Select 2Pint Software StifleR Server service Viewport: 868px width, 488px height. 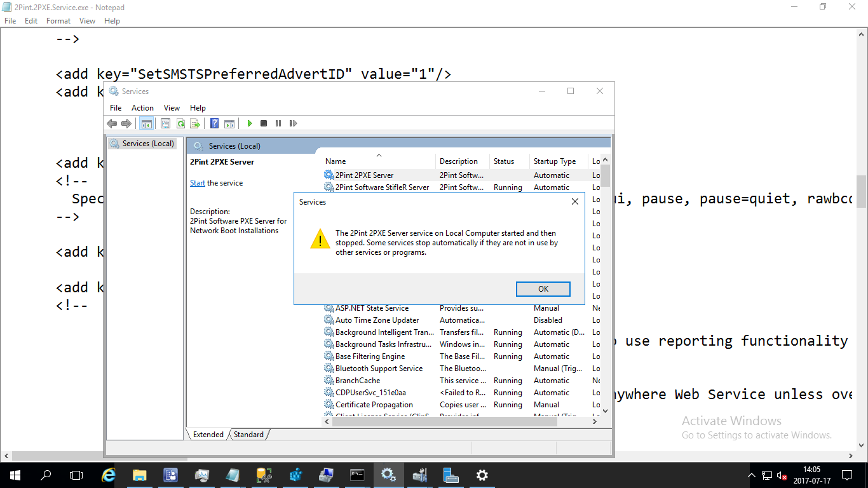pyautogui.click(x=461, y=187)
